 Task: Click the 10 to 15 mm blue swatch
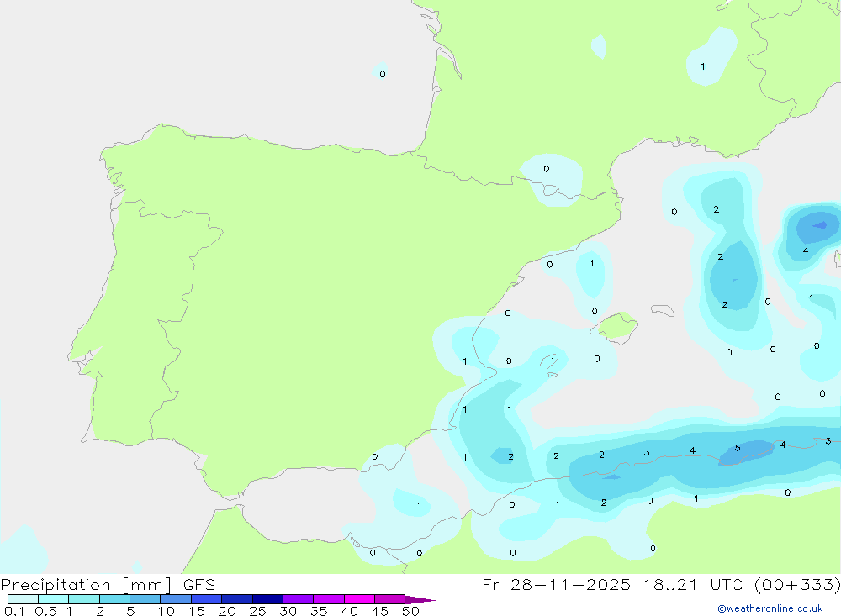pos(176,599)
